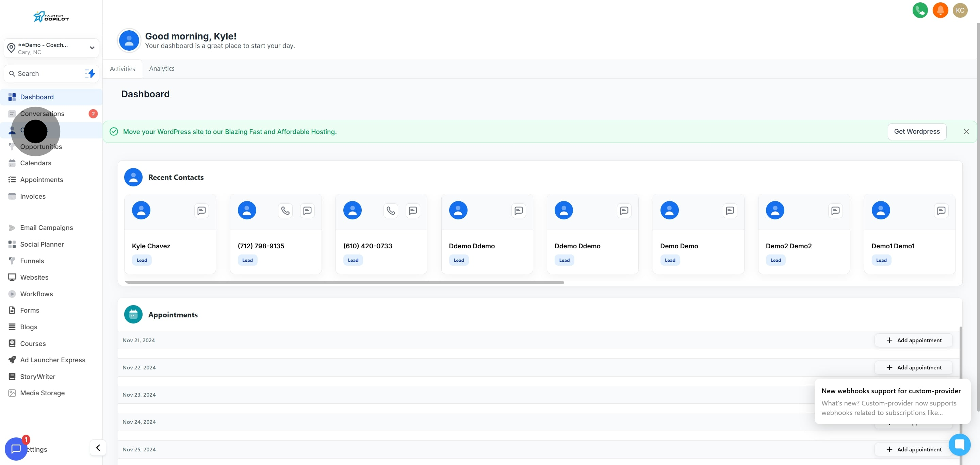This screenshot has height=465, width=980.
Task: Open the blue chat widget bottom left
Action: 16,449
